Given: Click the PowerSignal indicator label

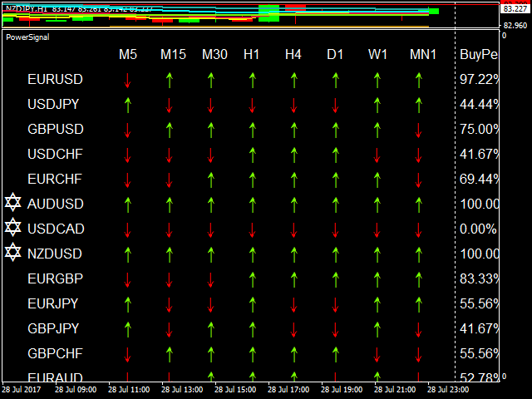Looking at the screenshot, I should tap(27, 37).
